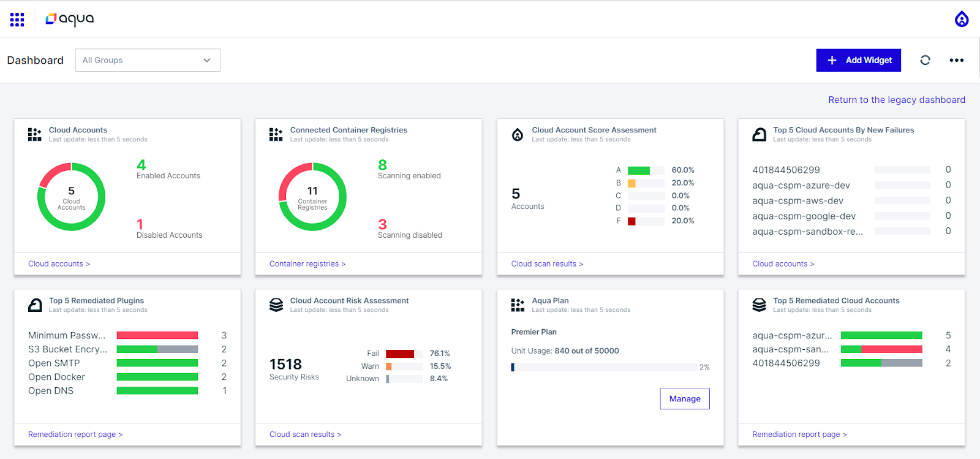Click the 76.1% Fail percentage
Viewport: 980px width, 459px height.
(x=440, y=354)
